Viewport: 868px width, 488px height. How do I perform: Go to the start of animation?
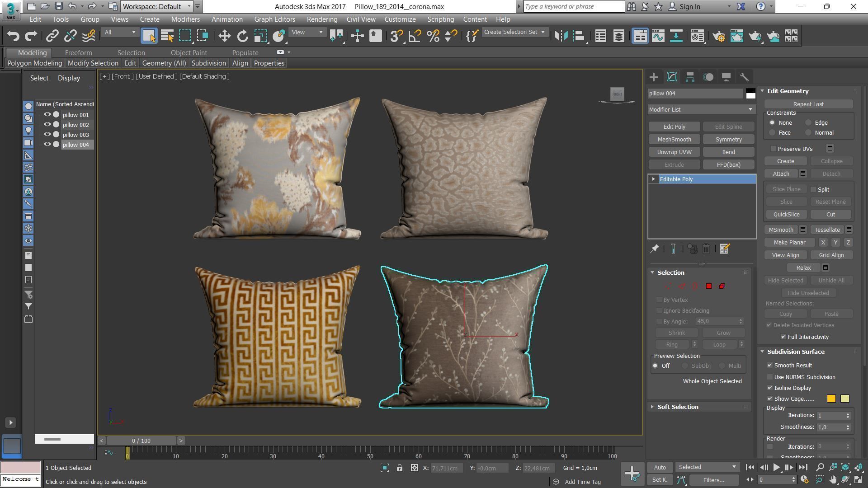pyautogui.click(x=750, y=467)
